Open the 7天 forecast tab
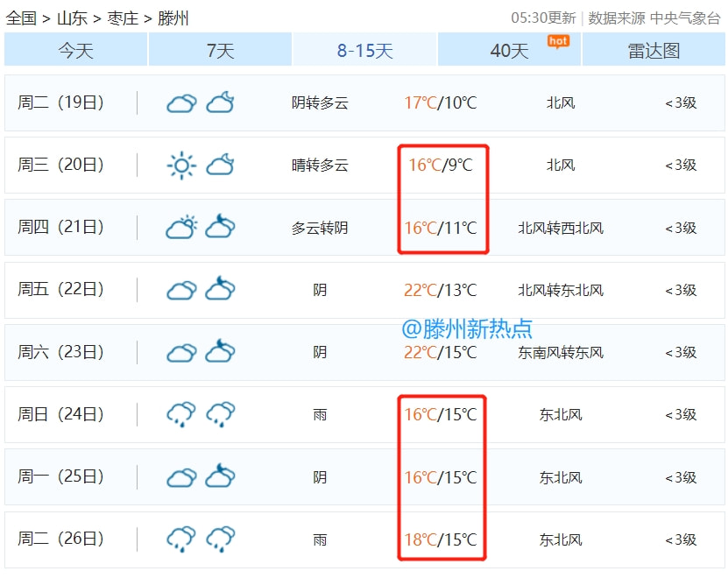The width and height of the screenshot is (728, 578). 220,51
